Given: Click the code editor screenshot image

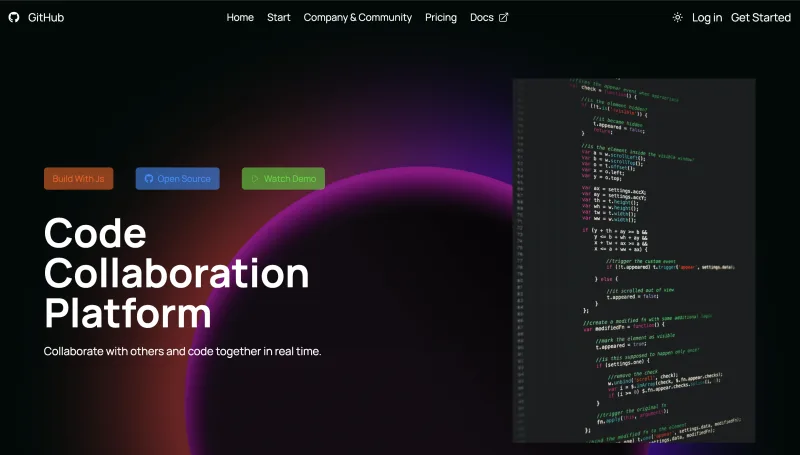Looking at the screenshot, I should point(634,261).
